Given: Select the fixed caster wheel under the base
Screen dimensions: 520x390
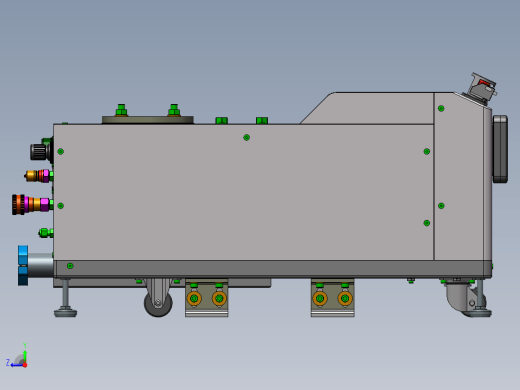Looking at the screenshot, I should click(x=158, y=303).
